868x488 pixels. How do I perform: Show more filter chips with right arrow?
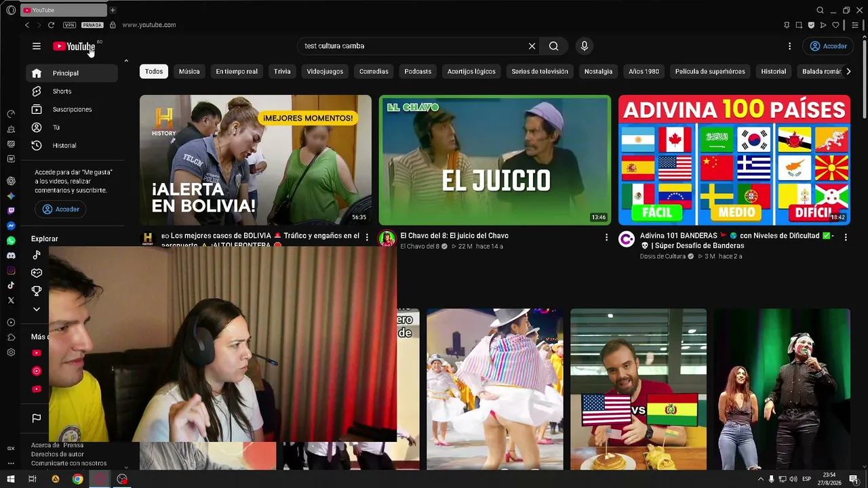tap(848, 71)
